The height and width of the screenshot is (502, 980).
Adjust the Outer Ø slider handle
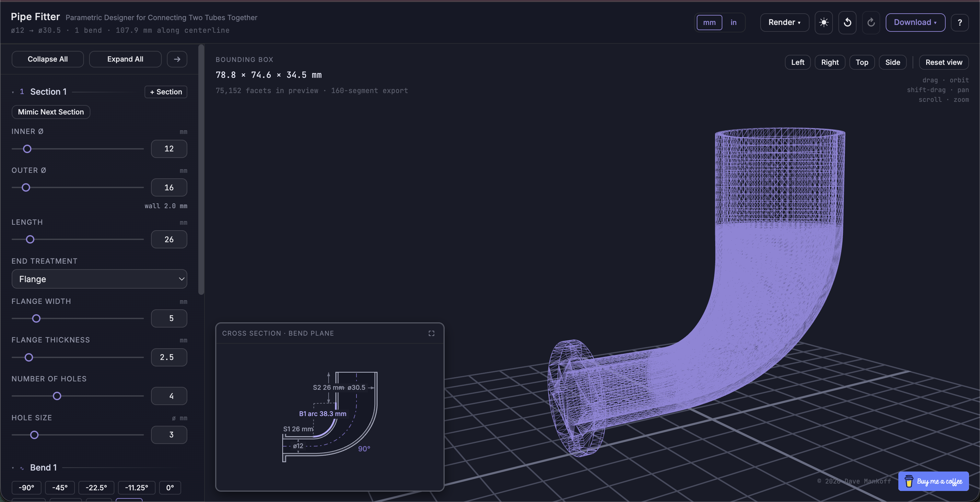(26, 188)
